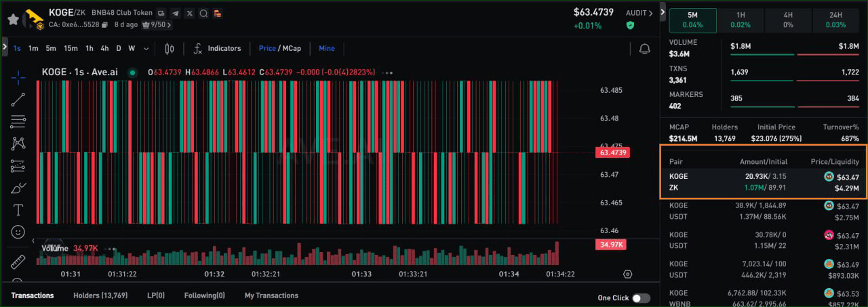Viewport: 868px width, 307px height.
Task: Toggle the One Click switch
Action: (x=641, y=298)
